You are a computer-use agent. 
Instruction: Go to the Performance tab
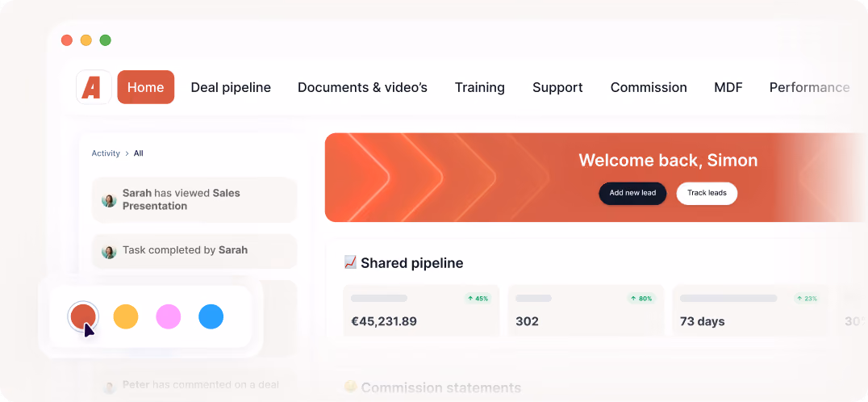809,87
